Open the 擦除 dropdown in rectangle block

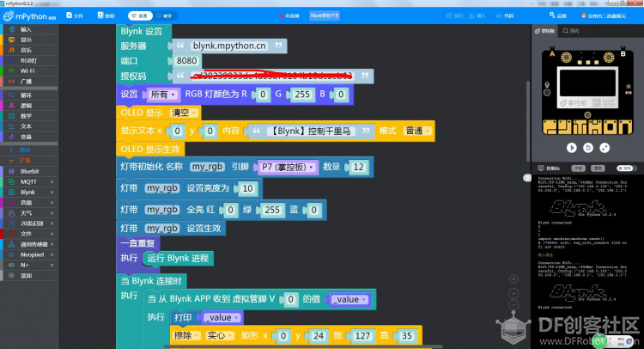pos(186,335)
